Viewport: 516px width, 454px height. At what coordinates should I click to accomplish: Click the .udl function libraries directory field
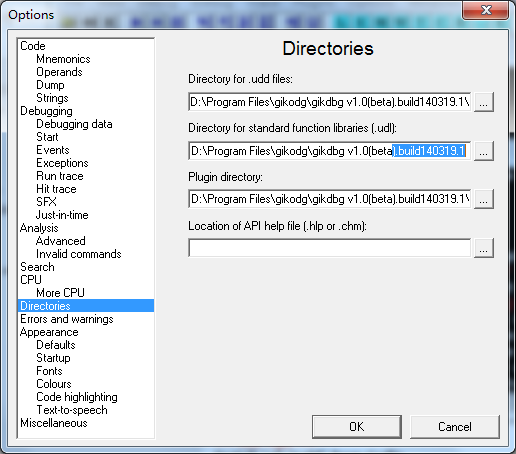pyautogui.click(x=330, y=151)
